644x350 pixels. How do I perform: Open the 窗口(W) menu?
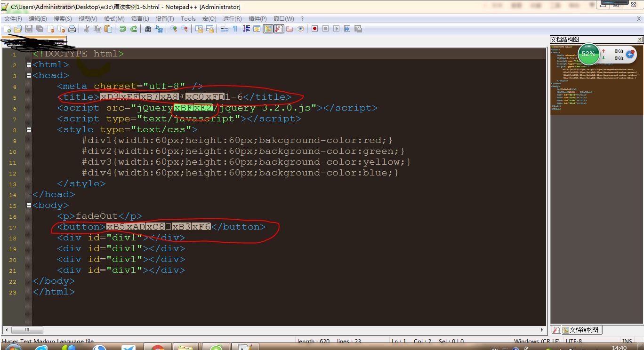click(283, 19)
